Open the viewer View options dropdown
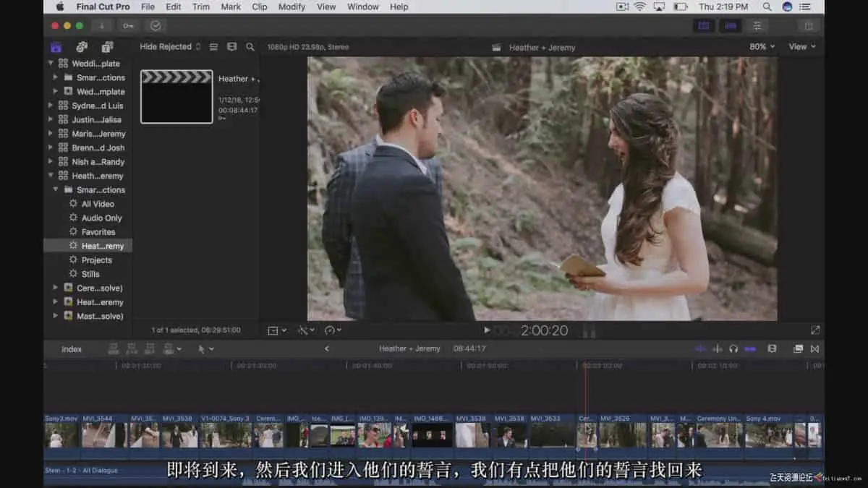 pyautogui.click(x=802, y=46)
